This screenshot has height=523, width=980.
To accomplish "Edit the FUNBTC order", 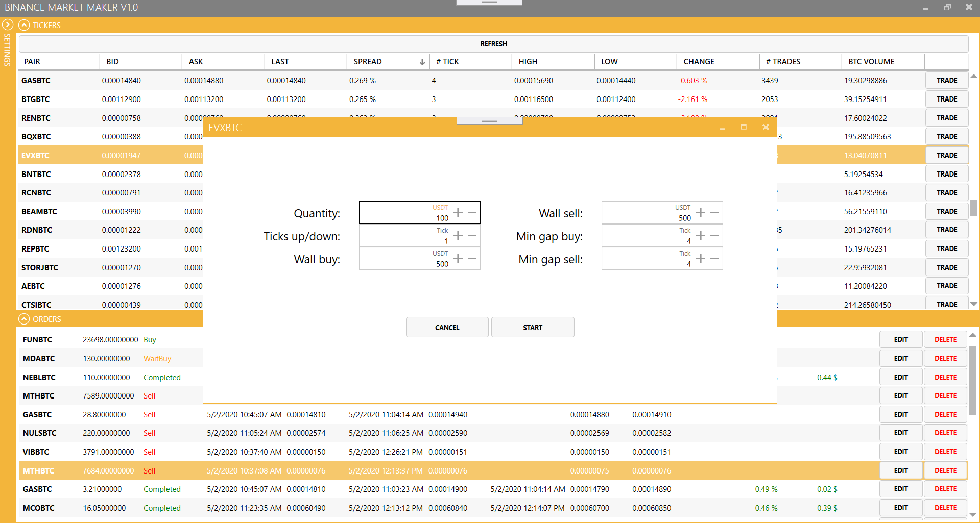I will coord(901,339).
